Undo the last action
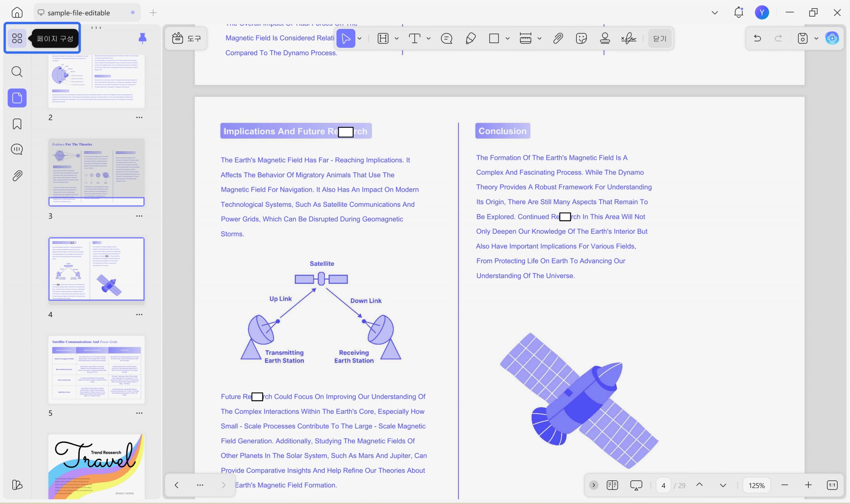The width and height of the screenshot is (850, 504). point(757,38)
